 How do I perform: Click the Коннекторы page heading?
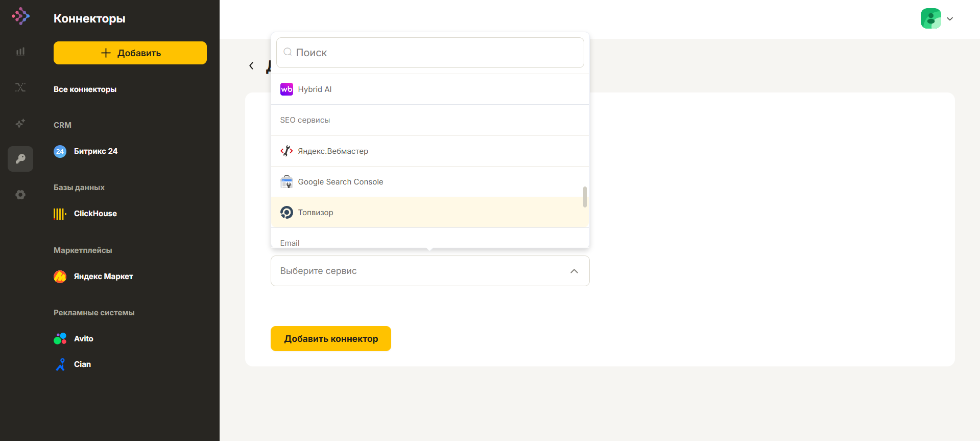[x=89, y=18]
